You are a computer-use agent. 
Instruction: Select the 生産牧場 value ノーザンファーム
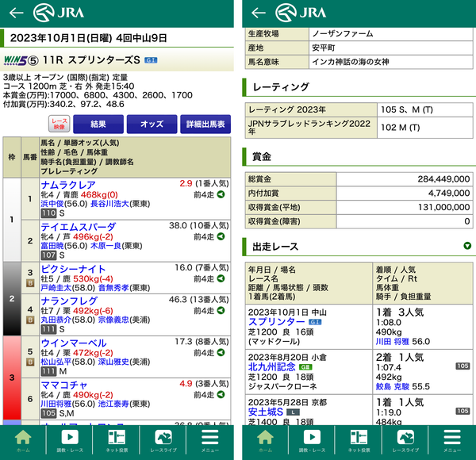(343, 33)
